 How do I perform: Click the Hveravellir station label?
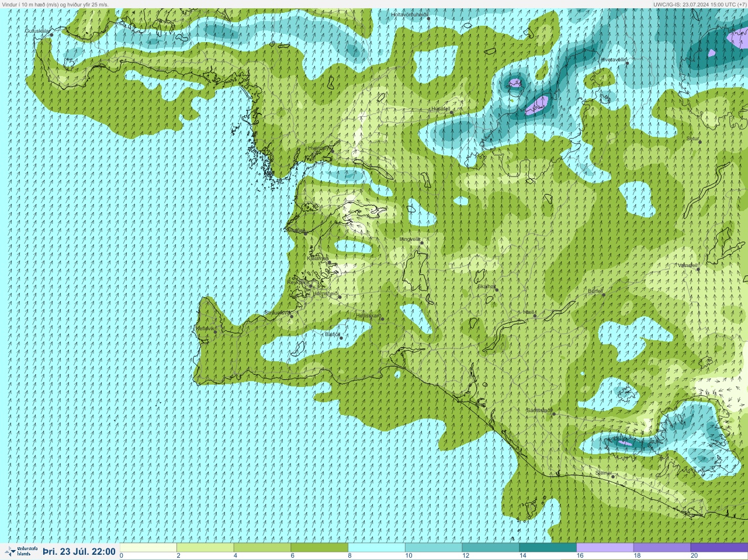(614, 60)
